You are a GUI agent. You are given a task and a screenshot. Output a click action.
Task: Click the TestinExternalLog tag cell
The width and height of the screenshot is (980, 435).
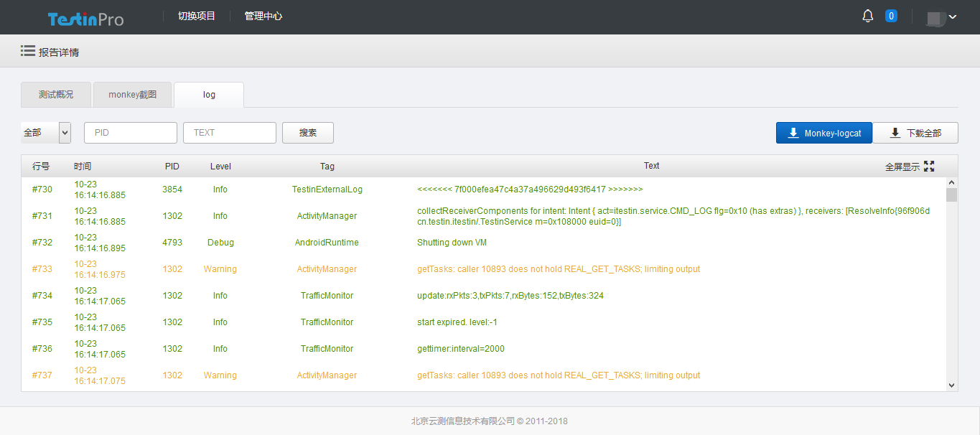327,190
